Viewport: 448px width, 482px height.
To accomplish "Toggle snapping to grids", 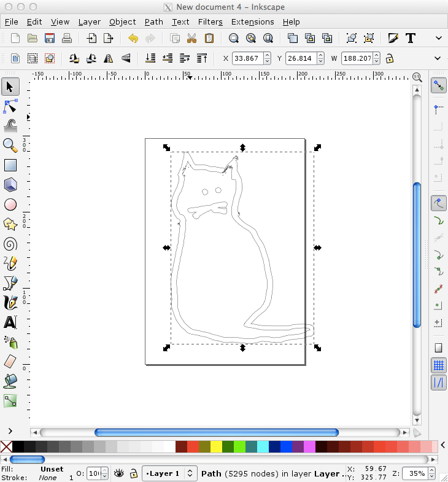I will 438,365.
